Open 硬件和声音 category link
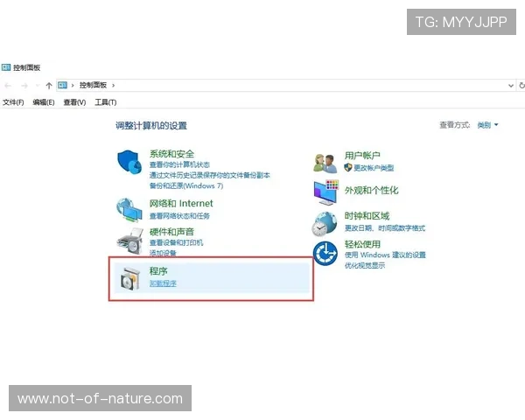 (171, 232)
